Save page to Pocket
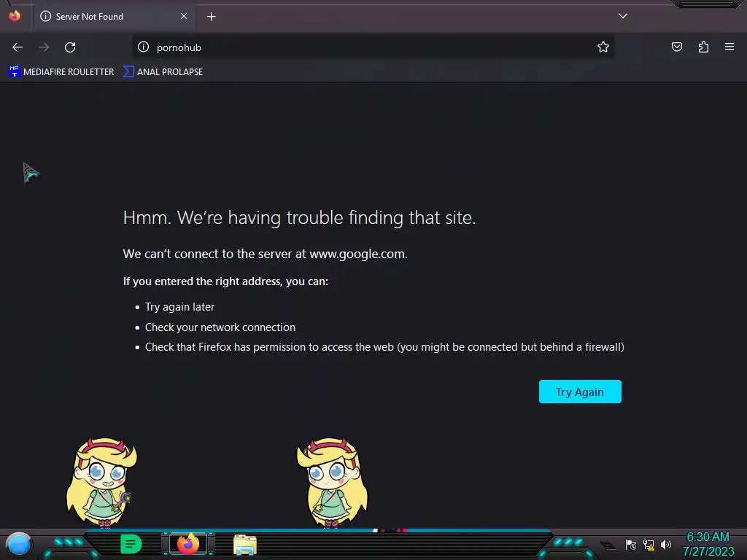 [x=677, y=47]
